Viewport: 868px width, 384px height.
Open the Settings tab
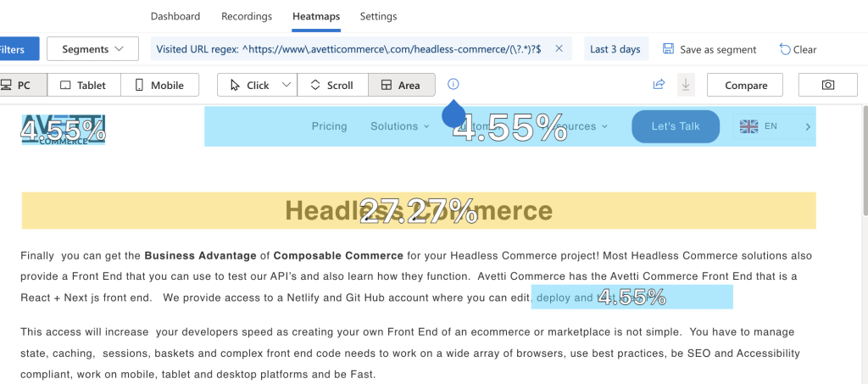(378, 16)
